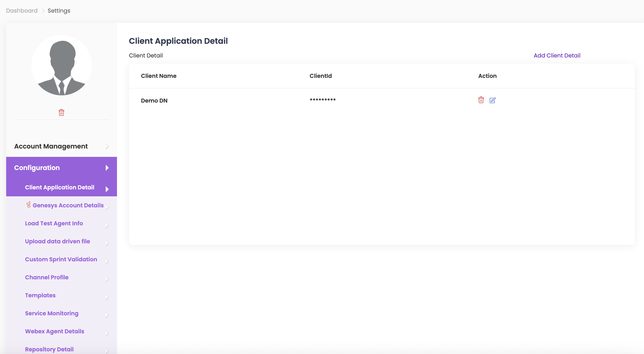
Task: Open Channel Profile settings
Action: click(x=47, y=277)
